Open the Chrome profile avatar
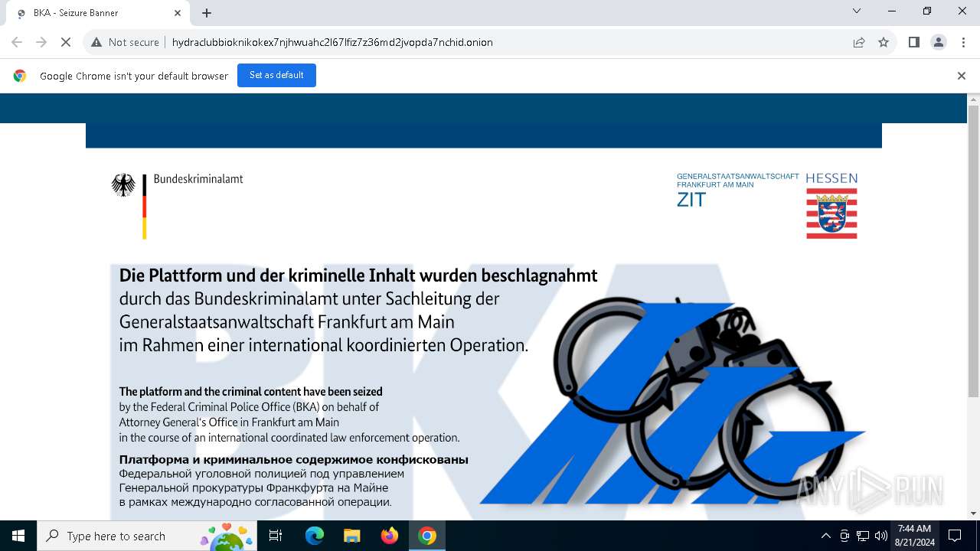 coord(939,42)
